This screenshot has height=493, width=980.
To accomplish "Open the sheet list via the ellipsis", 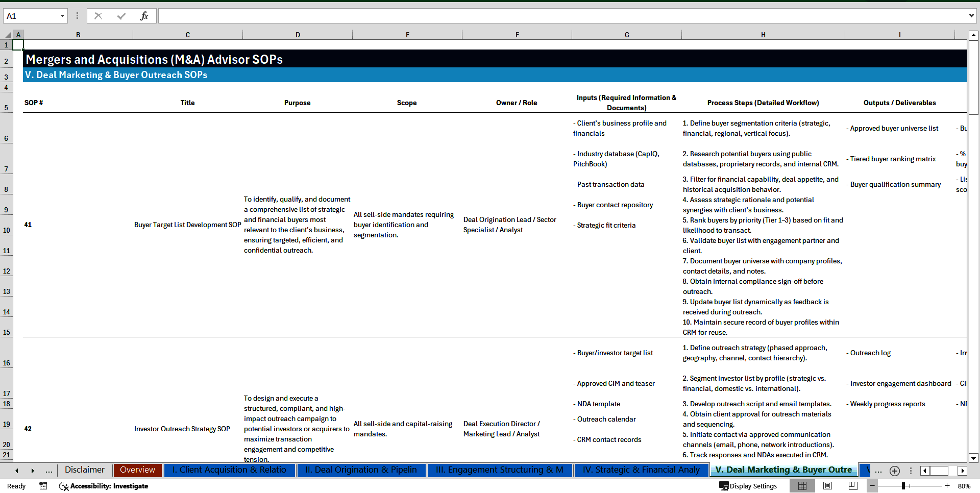I will (878, 471).
